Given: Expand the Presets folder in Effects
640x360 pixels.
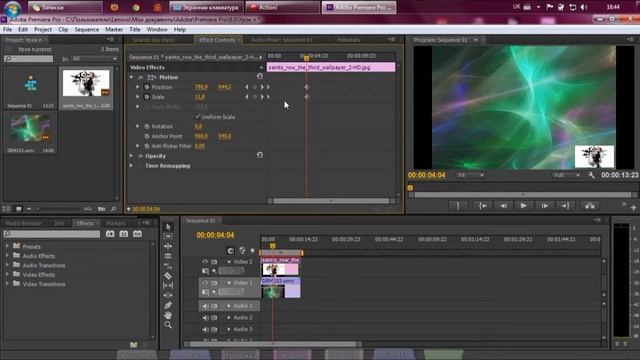Looking at the screenshot, I should tap(7, 246).
